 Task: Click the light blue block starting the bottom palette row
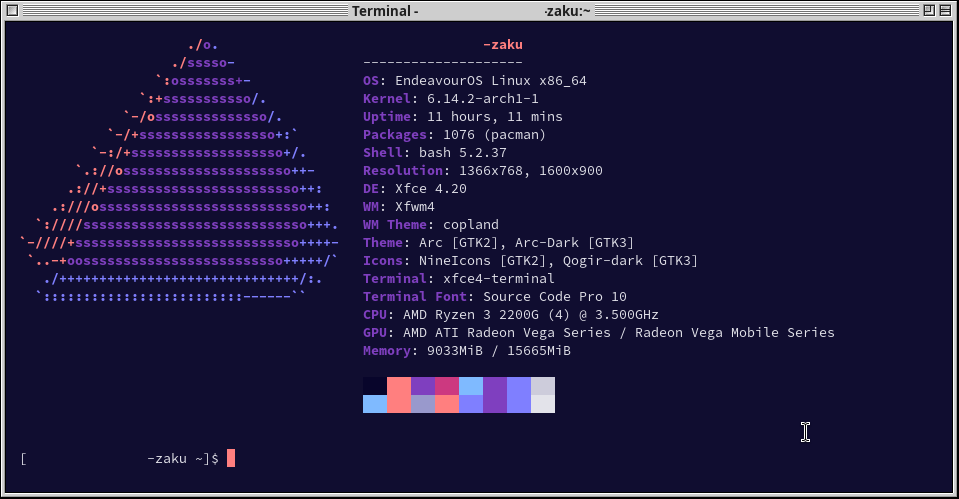pos(375,404)
